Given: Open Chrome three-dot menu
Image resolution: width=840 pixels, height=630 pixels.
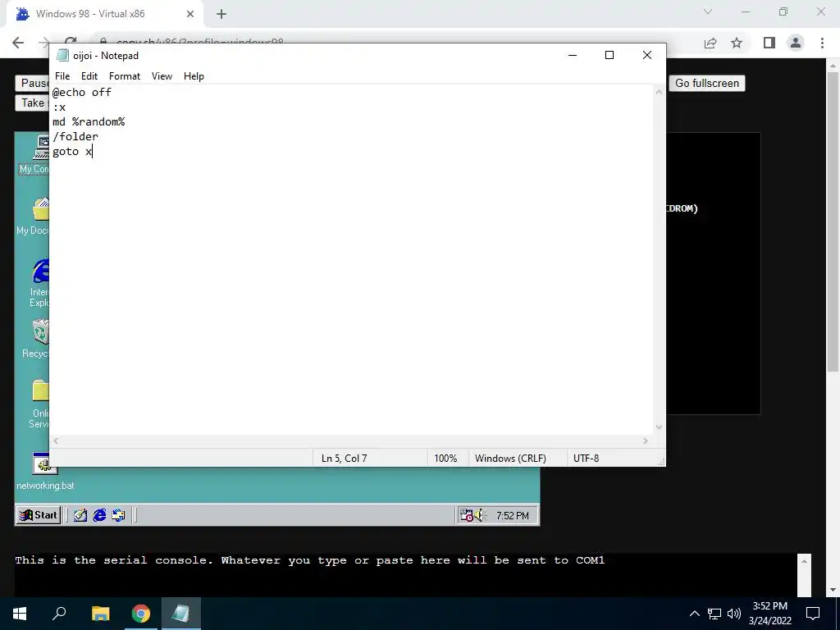Looking at the screenshot, I should click(x=822, y=43).
